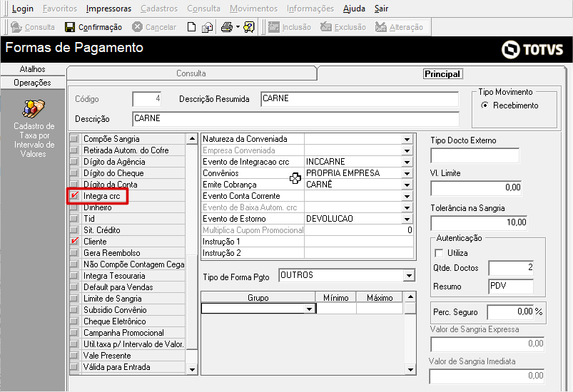Click the Cancelar toolbar icon

click(137, 27)
